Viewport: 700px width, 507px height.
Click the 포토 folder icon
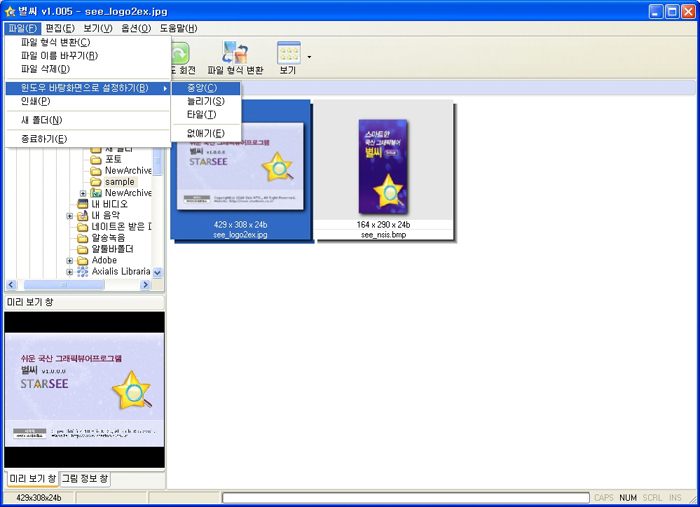coord(96,159)
